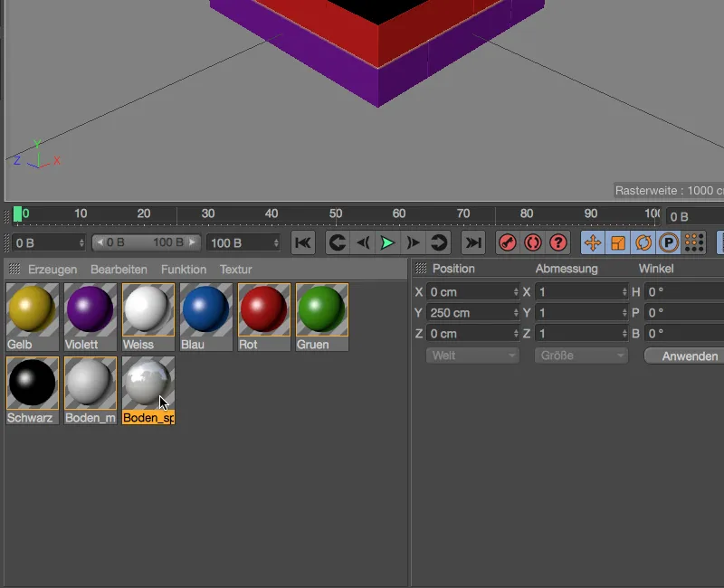Adjust the end frame stepper arrows
The height and width of the screenshot is (588, 724).
276,242
